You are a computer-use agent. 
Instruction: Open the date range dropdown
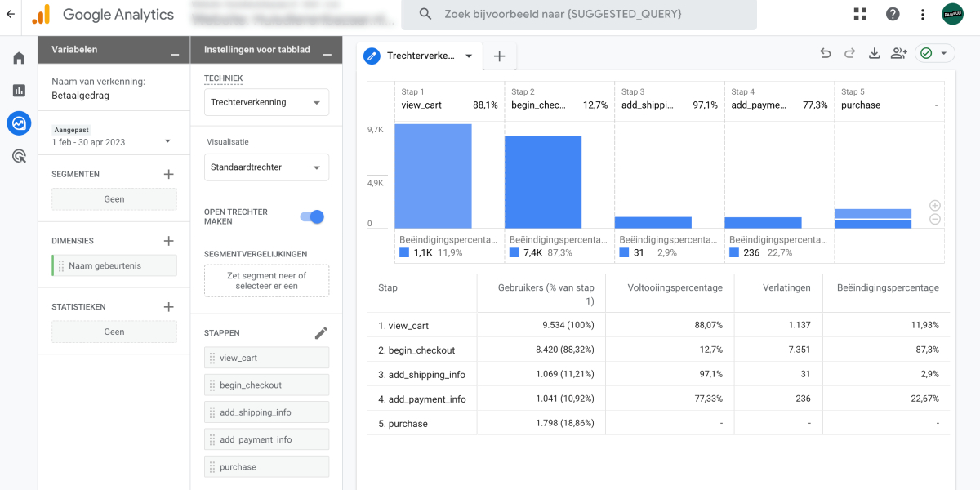[167, 140]
